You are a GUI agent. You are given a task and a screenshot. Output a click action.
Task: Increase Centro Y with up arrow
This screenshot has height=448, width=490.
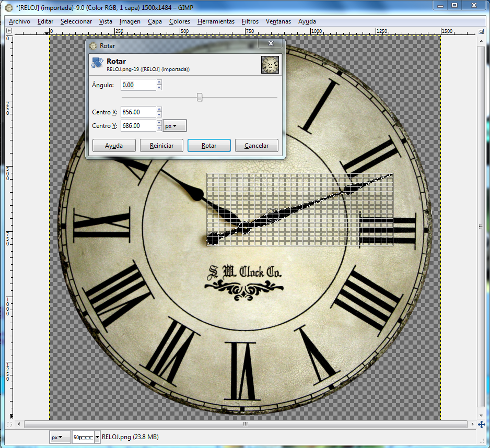click(x=159, y=123)
